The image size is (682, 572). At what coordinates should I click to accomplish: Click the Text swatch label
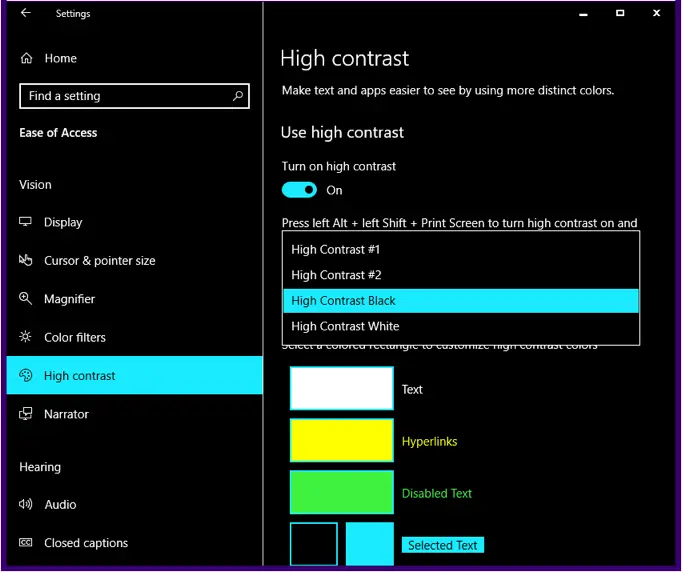[412, 389]
